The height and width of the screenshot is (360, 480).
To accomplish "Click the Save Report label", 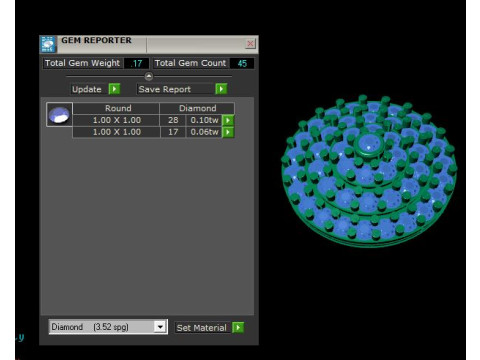I will tap(165, 89).
